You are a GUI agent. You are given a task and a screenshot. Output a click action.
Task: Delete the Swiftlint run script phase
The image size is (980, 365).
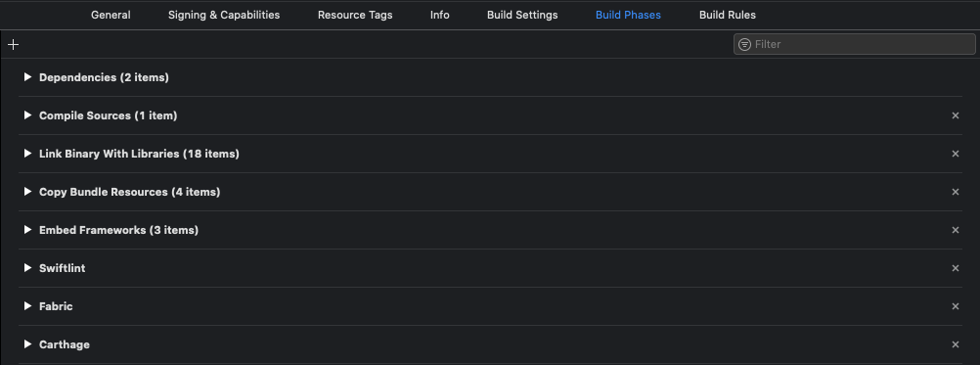tap(955, 268)
